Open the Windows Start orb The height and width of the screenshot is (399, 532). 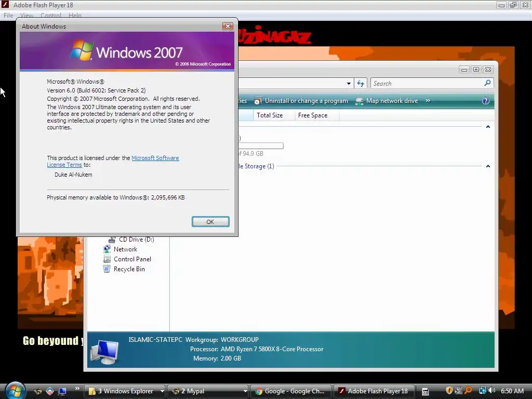click(16, 390)
